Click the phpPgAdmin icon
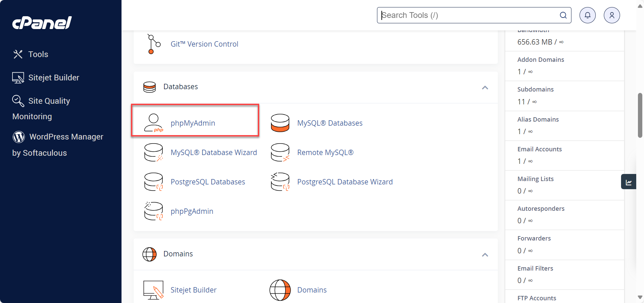The height and width of the screenshot is (303, 644). click(x=154, y=211)
